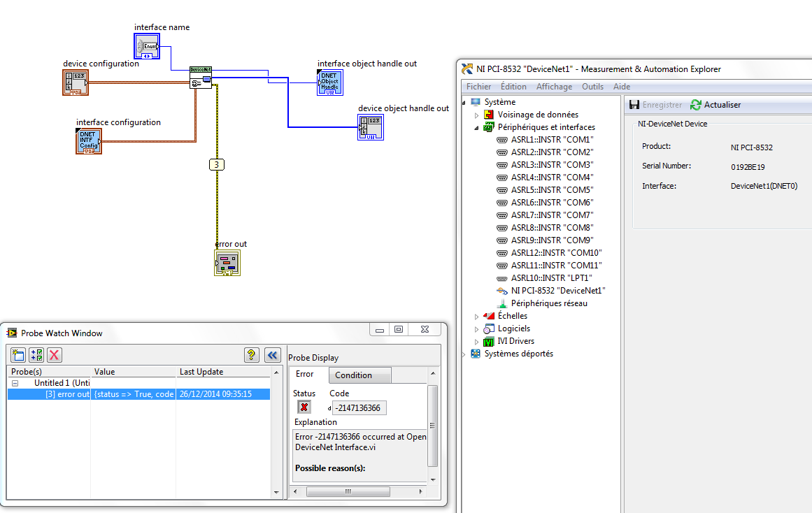The height and width of the screenshot is (513, 812).
Task: Open the Édition menu
Action: click(x=513, y=87)
